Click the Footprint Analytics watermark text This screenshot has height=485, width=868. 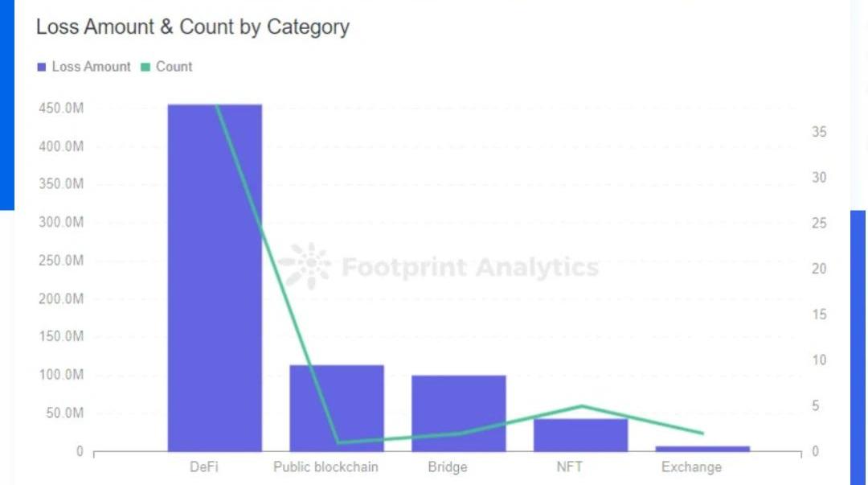click(x=470, y=267)
